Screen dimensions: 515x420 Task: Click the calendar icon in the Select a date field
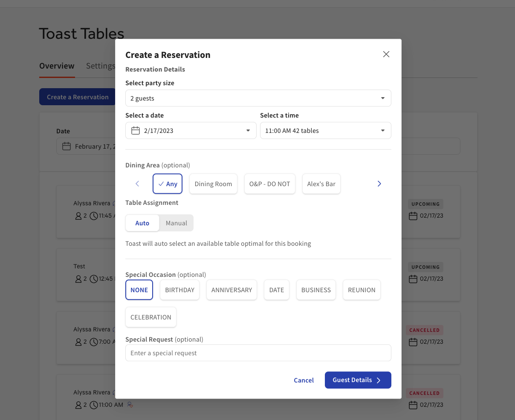135,130
